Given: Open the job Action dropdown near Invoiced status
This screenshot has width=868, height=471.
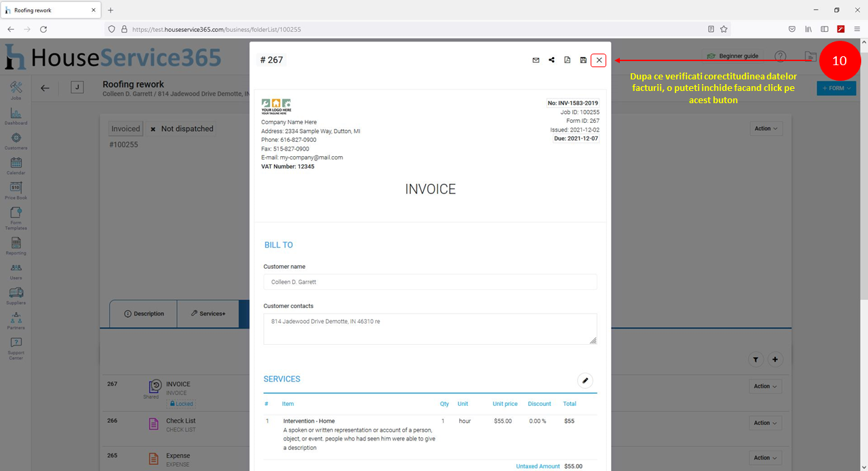Looking at the screenshot, I should tap(767, 128).
